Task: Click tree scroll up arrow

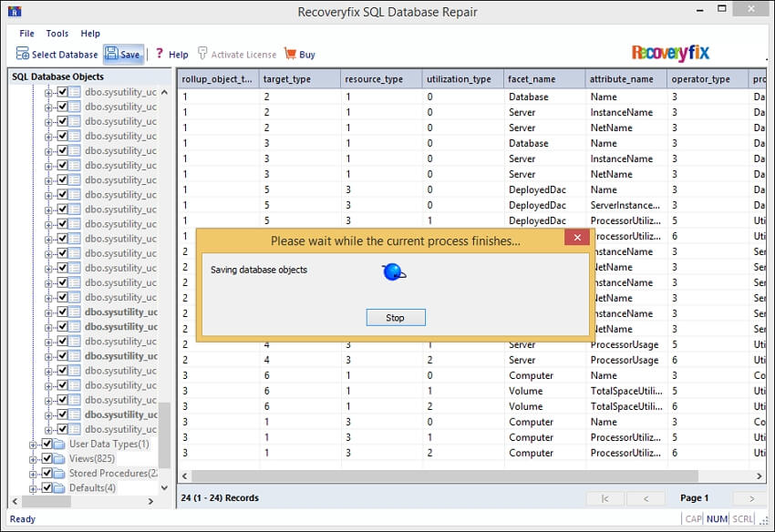Action: (x=165, y=92)
